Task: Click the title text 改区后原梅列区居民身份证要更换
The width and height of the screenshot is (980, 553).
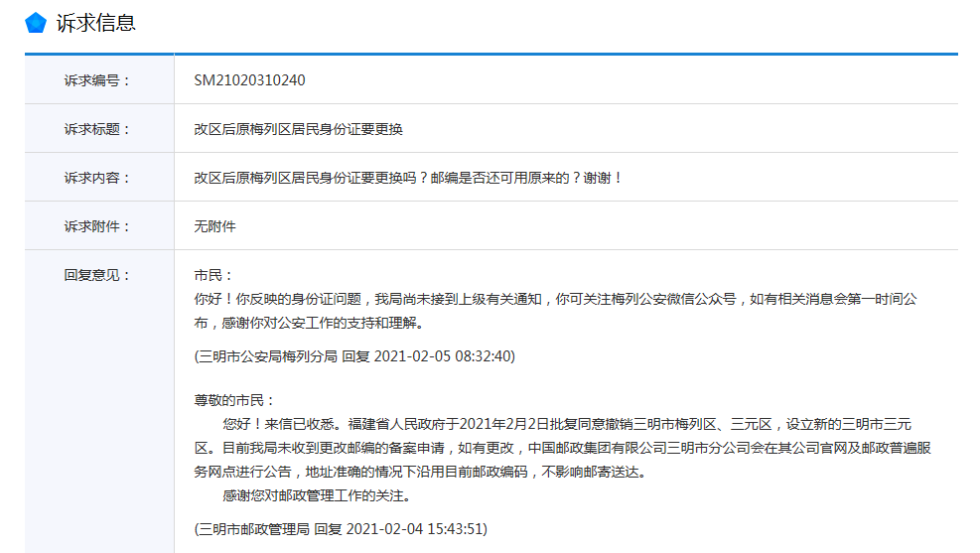Action: click(x=298, y=129)
